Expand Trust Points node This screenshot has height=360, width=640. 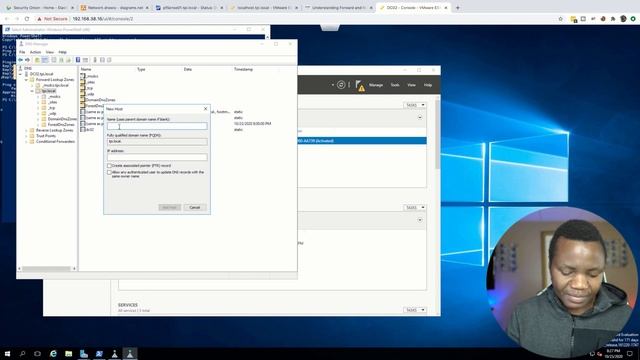coord(27,136)
